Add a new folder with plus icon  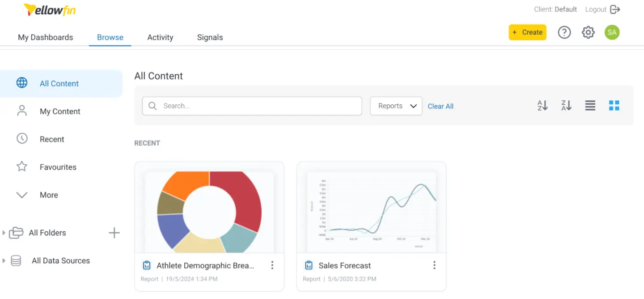(114, 233)
